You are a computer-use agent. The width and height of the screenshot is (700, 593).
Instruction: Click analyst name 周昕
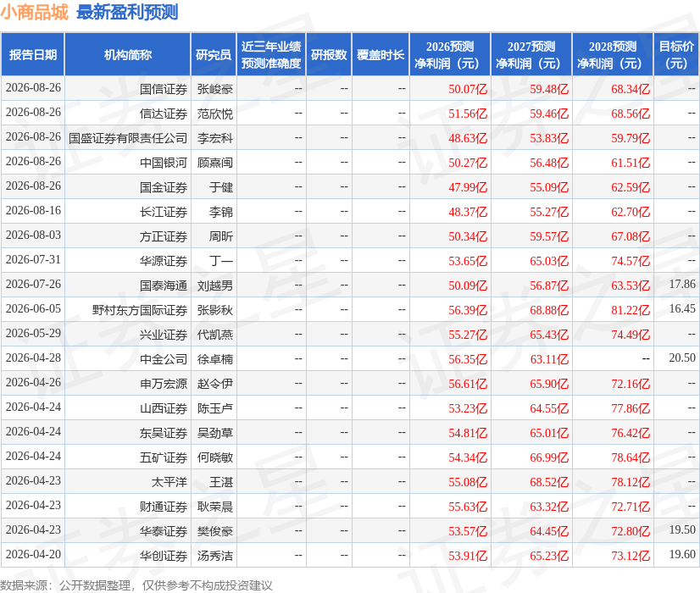tap(221, 236)
